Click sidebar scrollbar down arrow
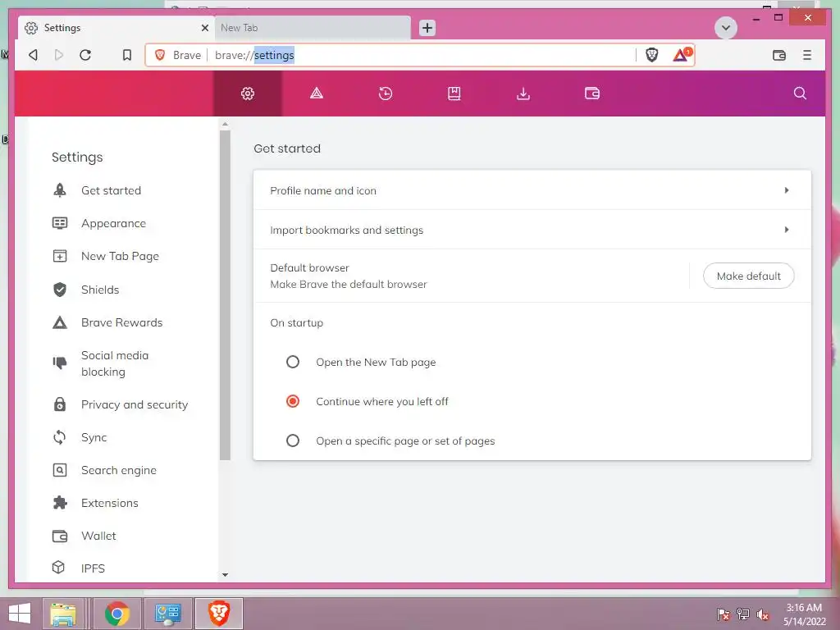Screen dimensions: 840x630 point(225,575)
